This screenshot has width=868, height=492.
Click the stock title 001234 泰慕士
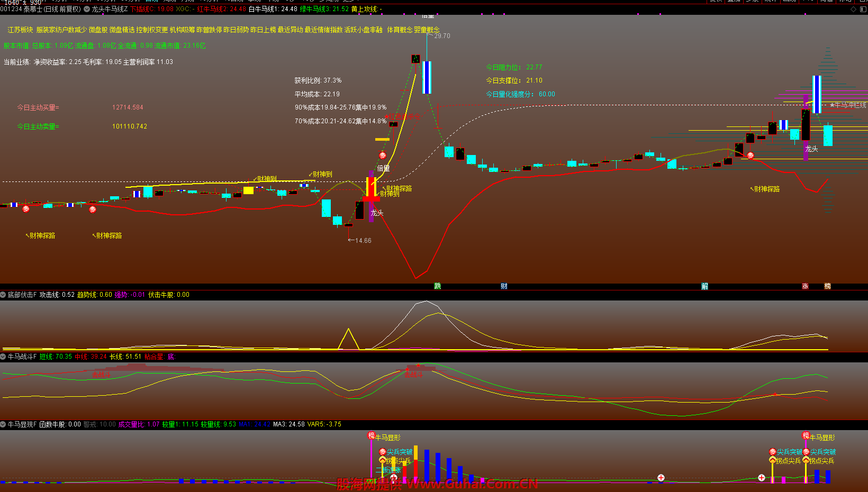click(21, 9)
